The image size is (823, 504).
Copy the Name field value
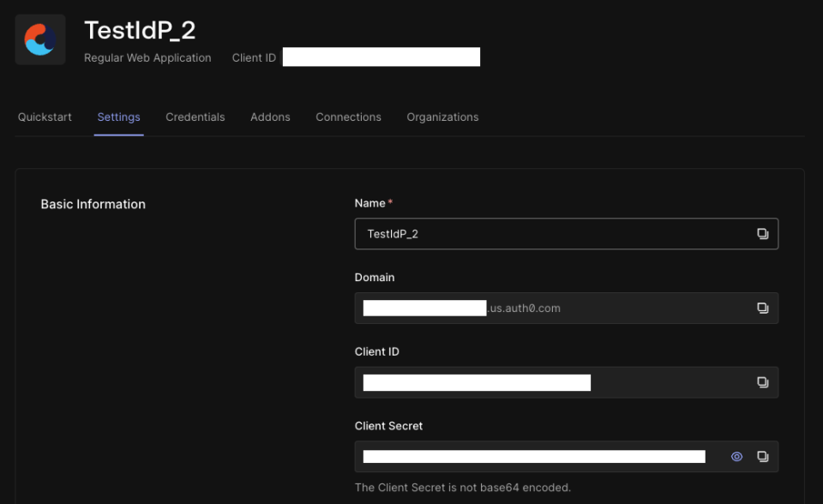(x=762, y=233)
